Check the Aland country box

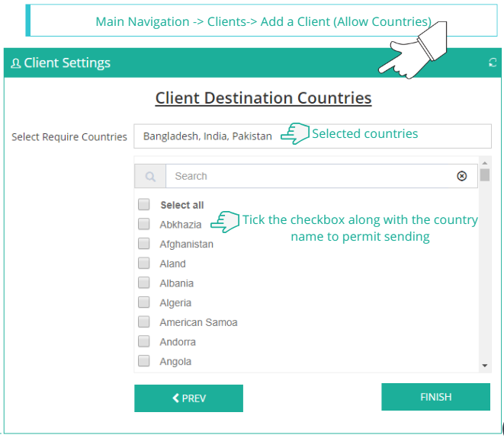click(143, 264)
